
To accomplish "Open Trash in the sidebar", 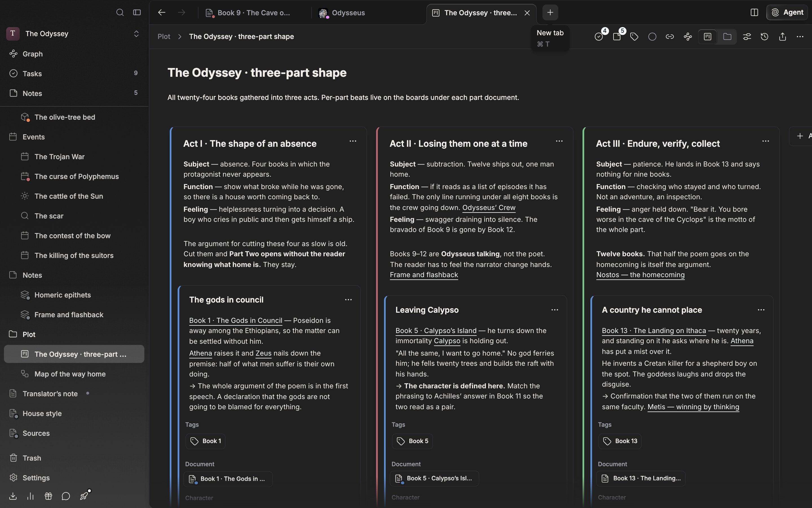I will (x=74, y=458).
